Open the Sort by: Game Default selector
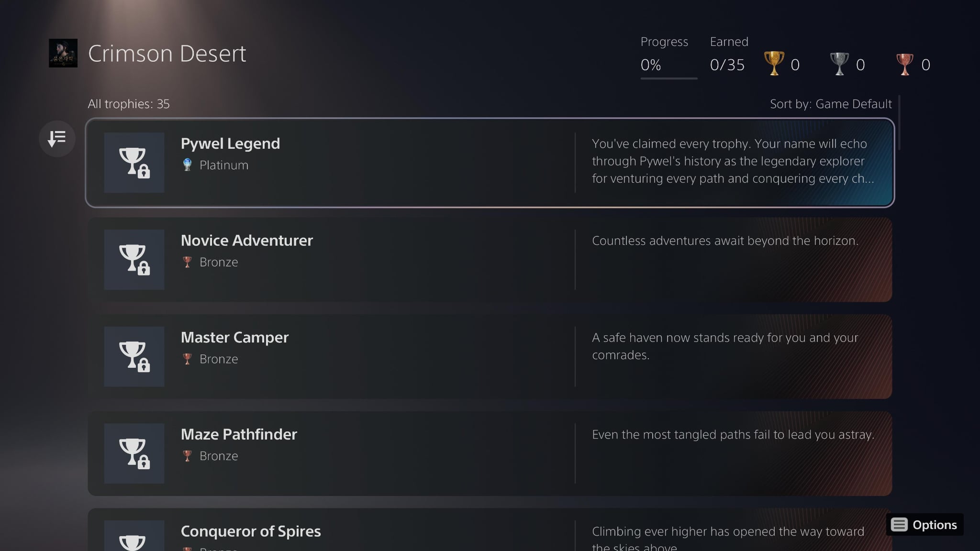The width and height of the screenshot is (980, 551). [830, 104]
